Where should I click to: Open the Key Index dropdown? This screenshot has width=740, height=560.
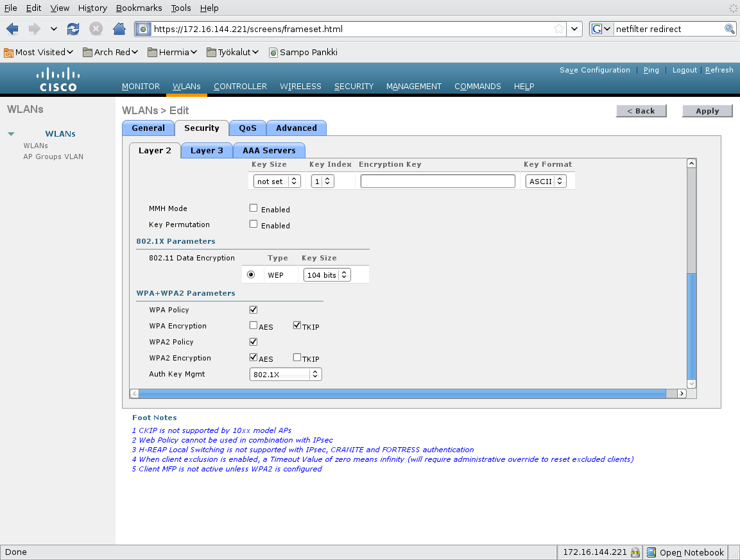click(323, 181)
